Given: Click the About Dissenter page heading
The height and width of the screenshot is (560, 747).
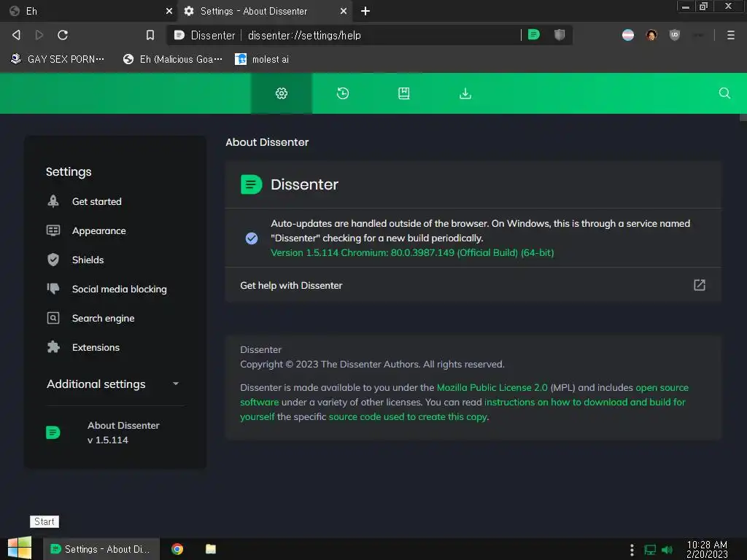Looking at the screenshot, I should pyautogui.click(x=267, y=142).
